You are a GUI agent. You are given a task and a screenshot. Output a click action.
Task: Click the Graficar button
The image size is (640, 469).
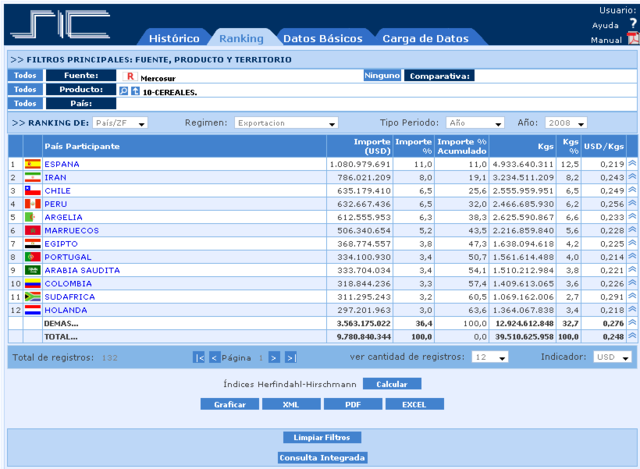pos(230,405)
